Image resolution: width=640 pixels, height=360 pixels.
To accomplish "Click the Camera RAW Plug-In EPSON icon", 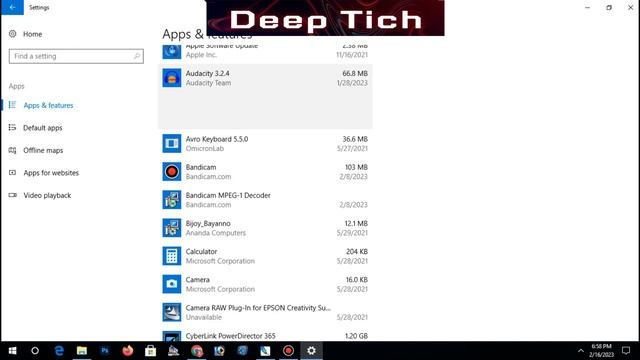I will tap(172, 313).
